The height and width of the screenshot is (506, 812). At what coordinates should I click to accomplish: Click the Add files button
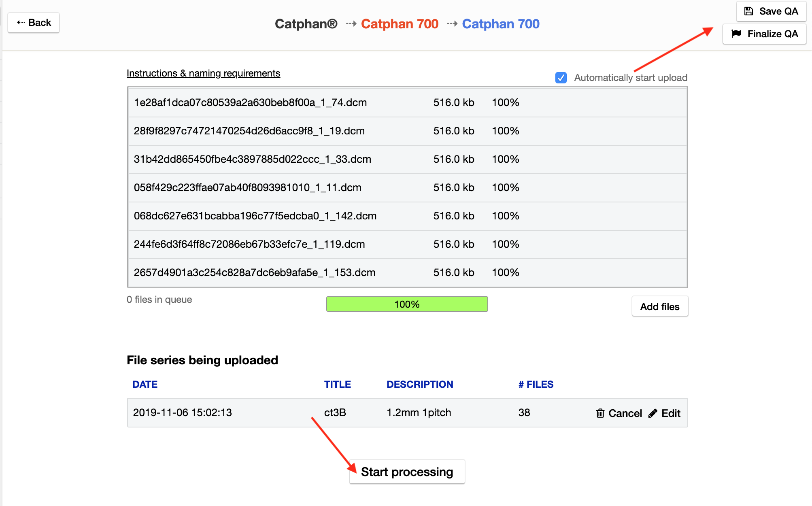(659, 307)
